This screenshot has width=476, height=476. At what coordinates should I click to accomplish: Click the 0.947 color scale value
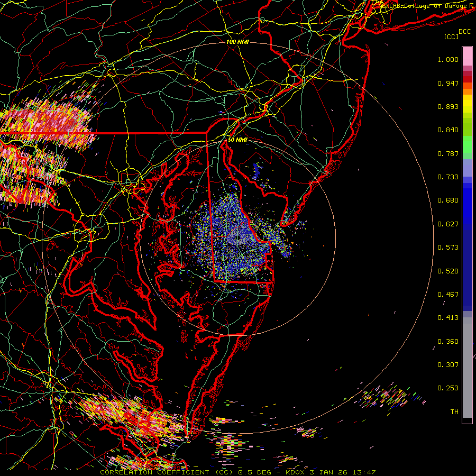point(448,83)
